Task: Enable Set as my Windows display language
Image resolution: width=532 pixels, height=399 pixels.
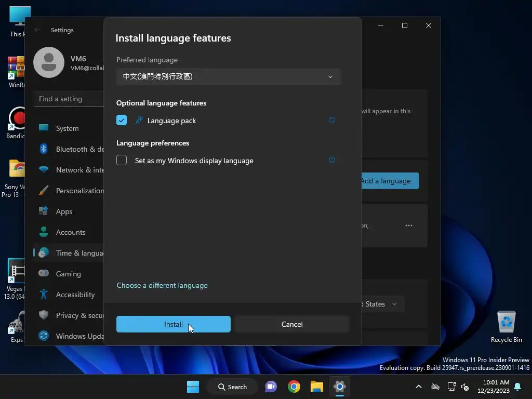Action: click(122, 160)
